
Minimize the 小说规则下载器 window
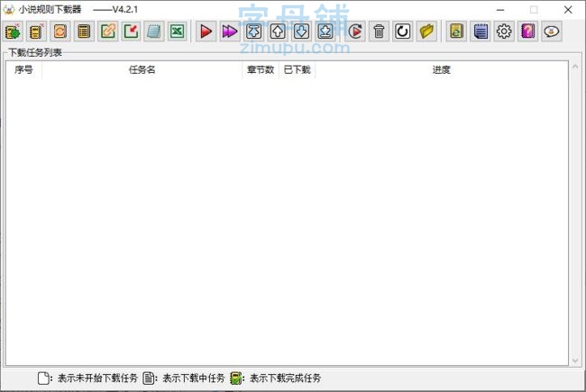(500, 10)
